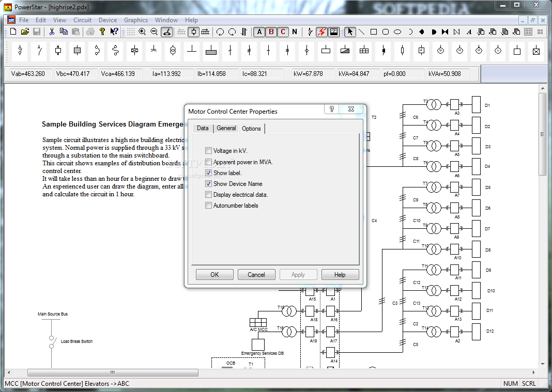Click the horizontal scrollbar right arrow

click(x=534, y=372)
